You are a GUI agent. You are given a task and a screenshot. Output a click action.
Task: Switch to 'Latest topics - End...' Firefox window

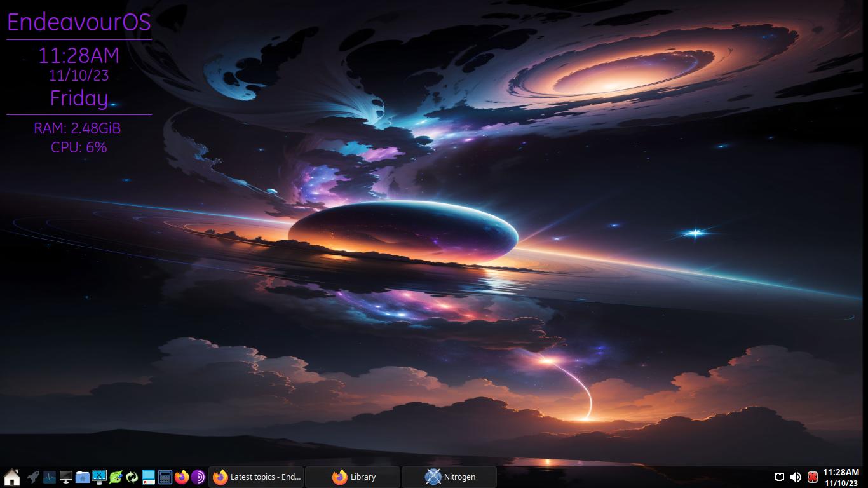tap(257, 477)
